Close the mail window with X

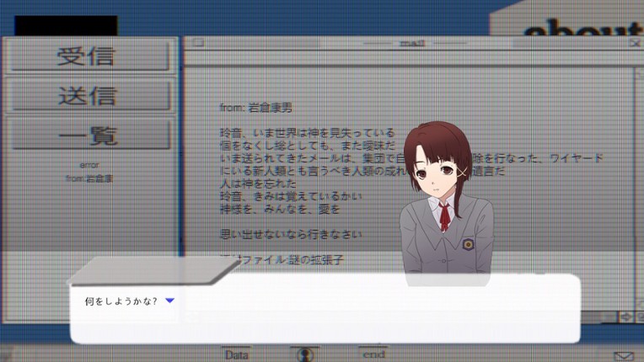(635, 43)
